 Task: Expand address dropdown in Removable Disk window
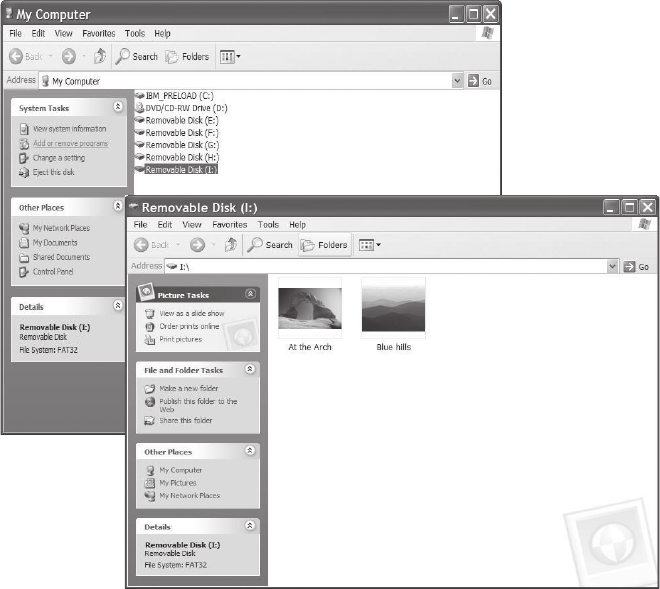pyautogui.click(x=612, y=266)
